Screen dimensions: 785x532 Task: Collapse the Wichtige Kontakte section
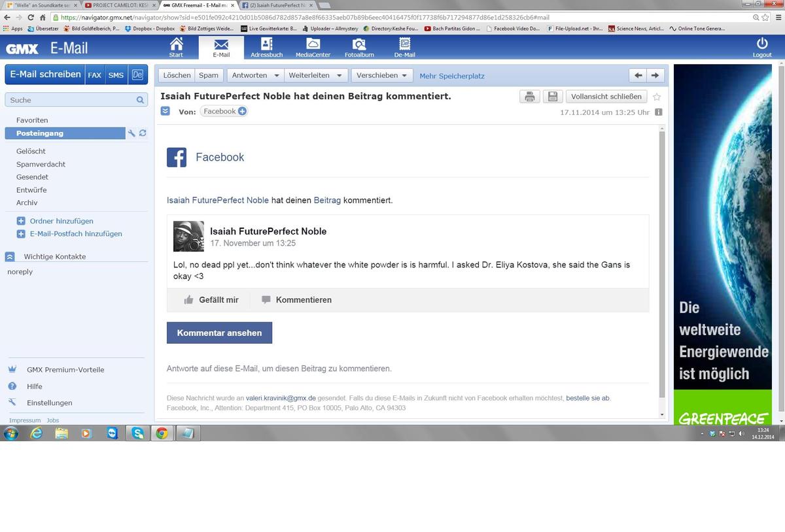click(x=10, y=257)
